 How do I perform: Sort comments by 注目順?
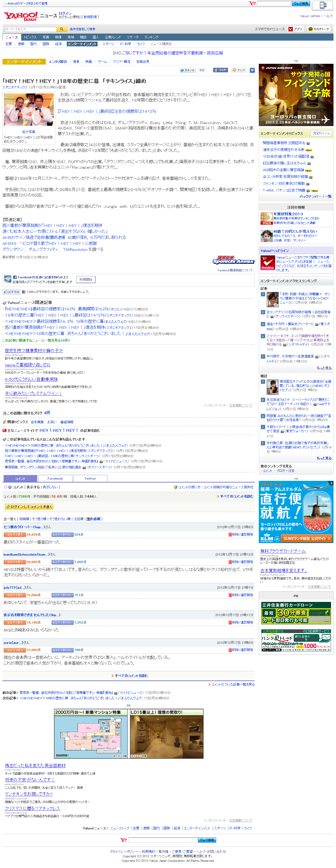[x=78, y=519]
